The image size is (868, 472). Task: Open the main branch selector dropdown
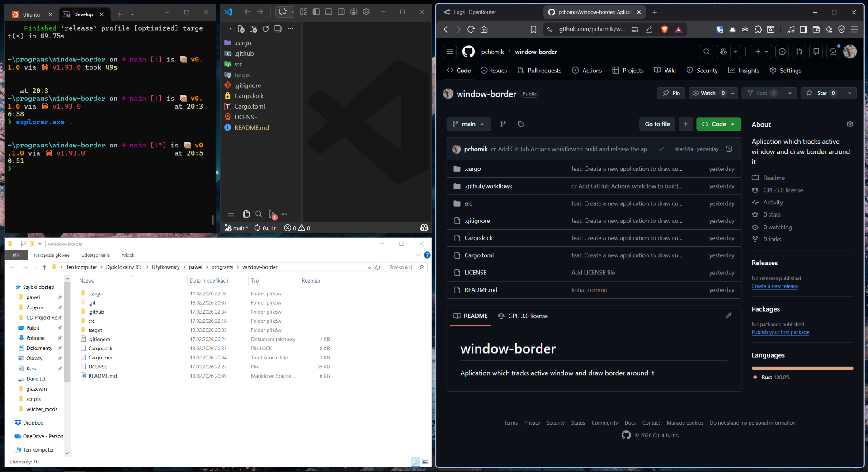click(468, 124)
